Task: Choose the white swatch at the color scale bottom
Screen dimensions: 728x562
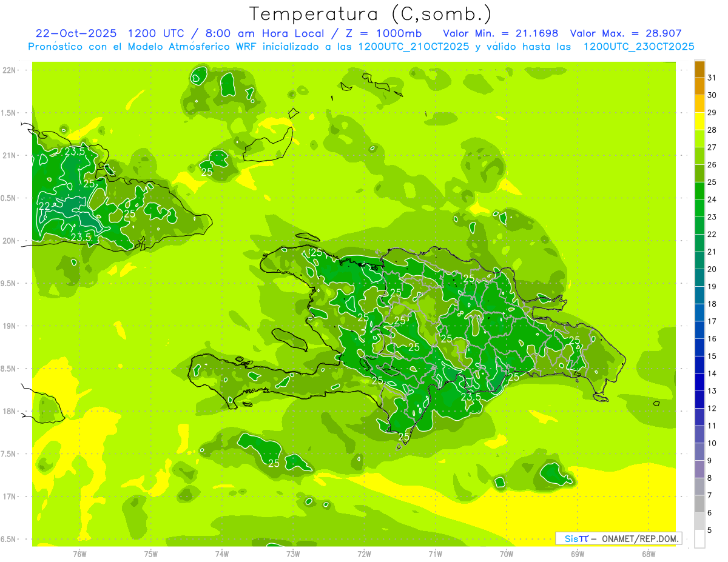Action: coord(699,539)
